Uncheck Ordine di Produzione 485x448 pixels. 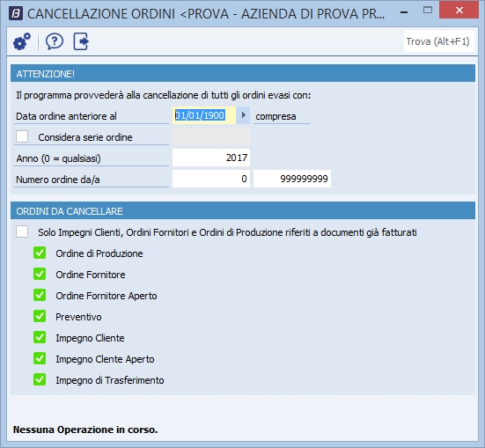(x=40, y=253)
